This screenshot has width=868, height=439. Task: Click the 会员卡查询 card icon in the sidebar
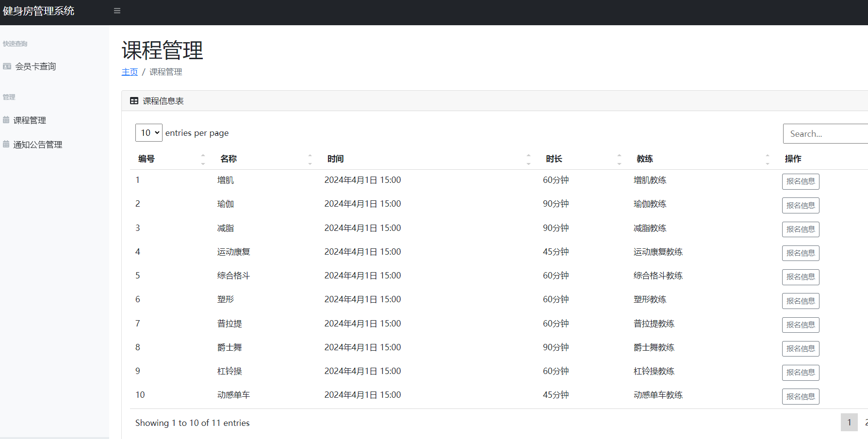(7, 66)
